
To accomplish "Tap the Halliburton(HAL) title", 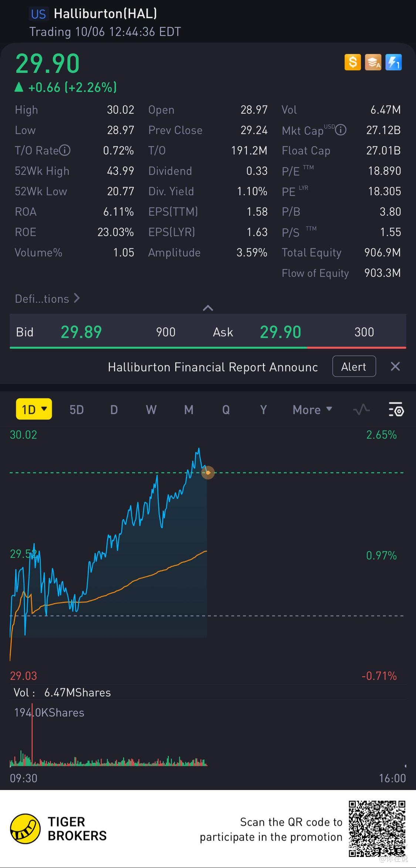I will click(x=105, y=14).
